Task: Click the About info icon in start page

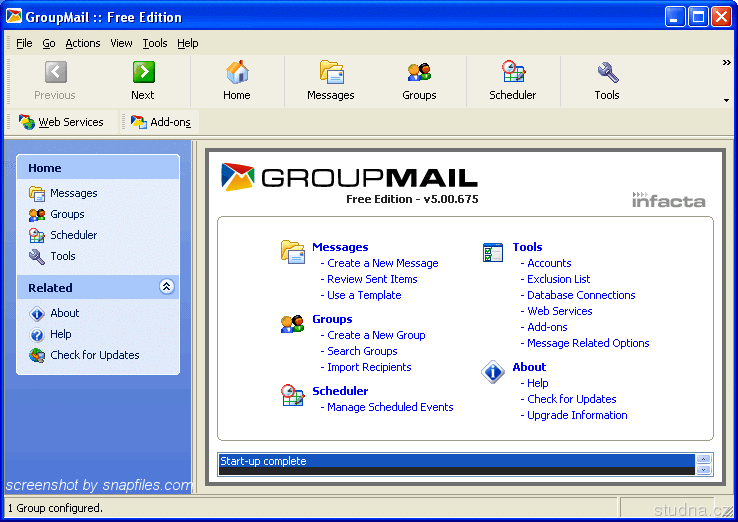Action: click(493, 372)
